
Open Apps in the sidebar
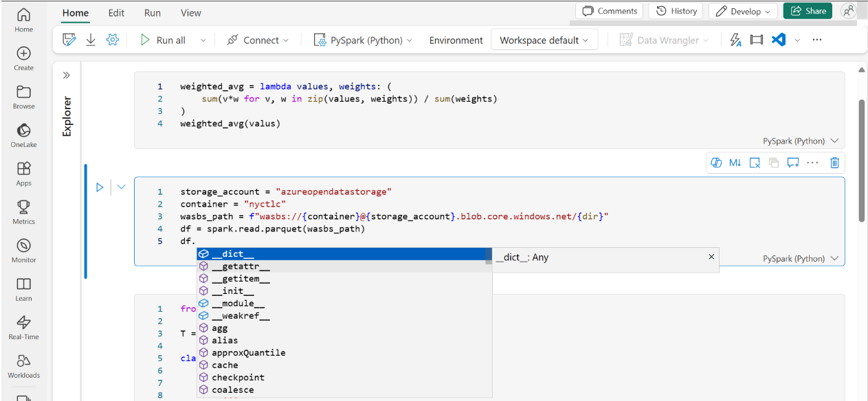23,174
